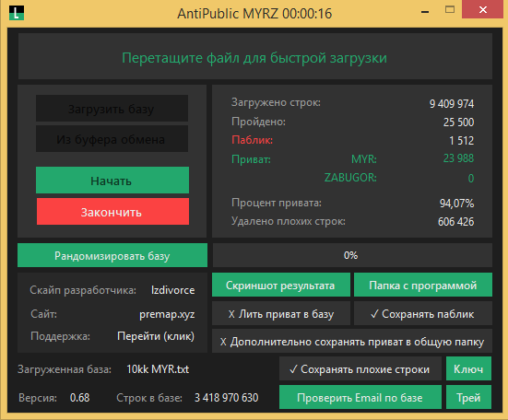
Task: Click the file drop area for quick loading
Action: (x=255, y=56)
